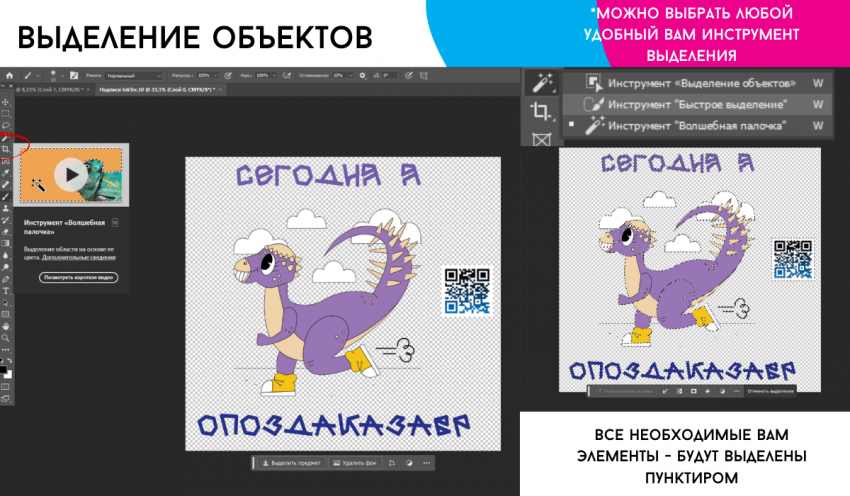Click 'Выделить предмет' button
The image size is (850, 496).
click(x=292, y=463)
